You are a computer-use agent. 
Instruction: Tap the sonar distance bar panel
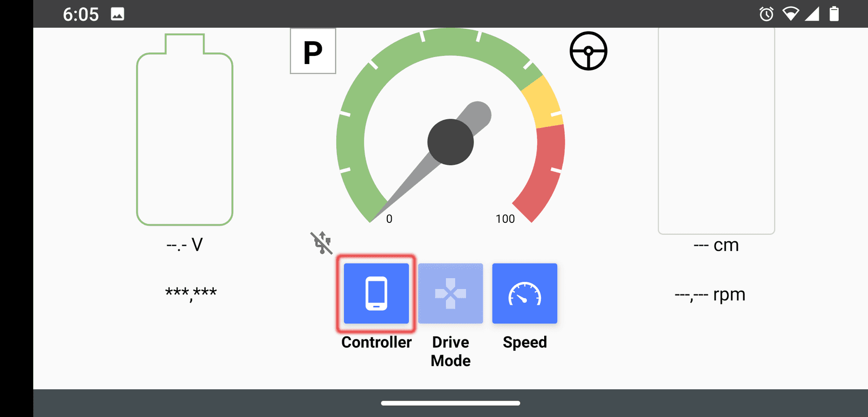point(716,131)
